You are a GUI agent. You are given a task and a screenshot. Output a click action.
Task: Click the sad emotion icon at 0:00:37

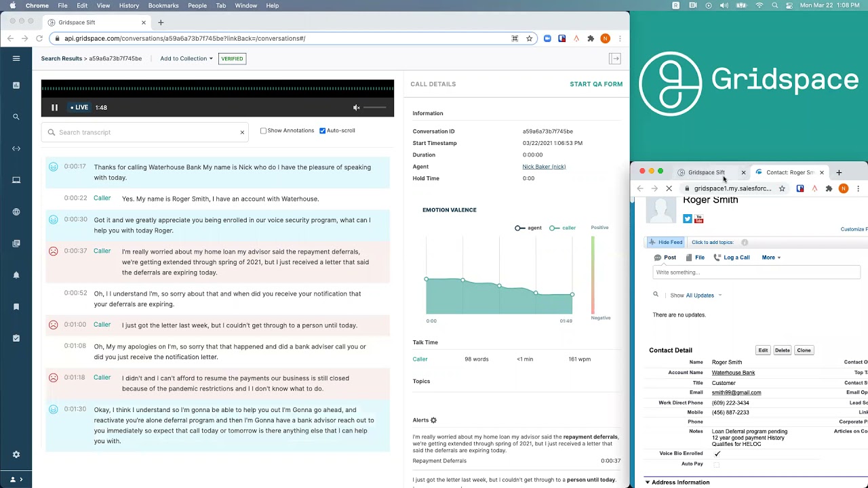pyautogui.click(x=53, y=251)
